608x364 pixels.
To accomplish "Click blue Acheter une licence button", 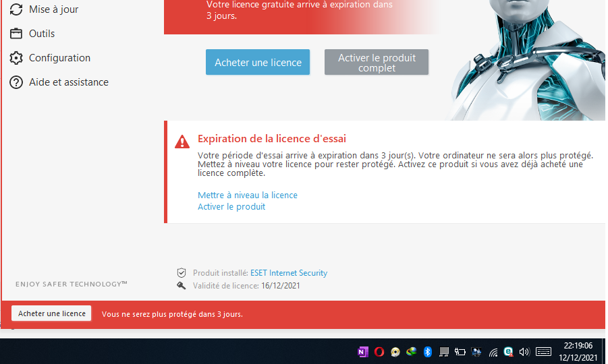I will click(x=258, y=62).
